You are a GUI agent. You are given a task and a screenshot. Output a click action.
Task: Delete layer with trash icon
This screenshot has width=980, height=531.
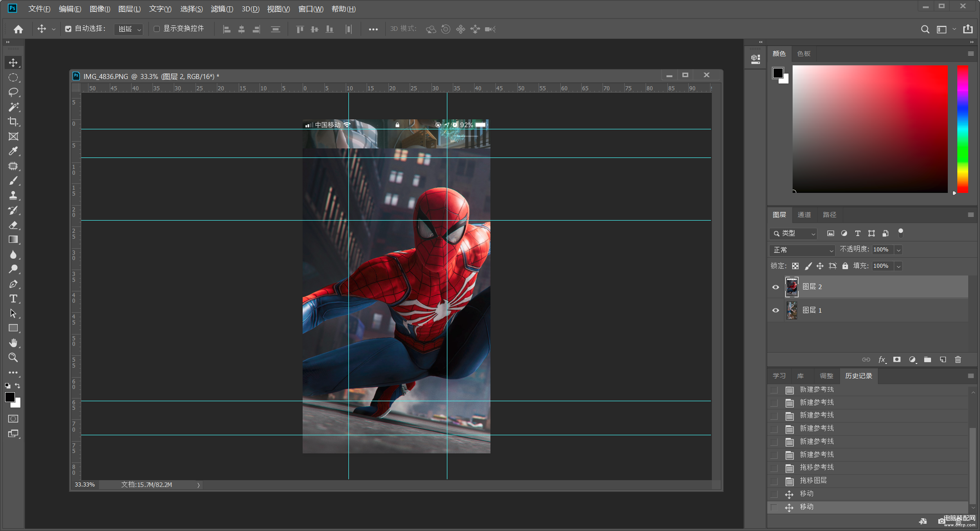tap(958, 359)
